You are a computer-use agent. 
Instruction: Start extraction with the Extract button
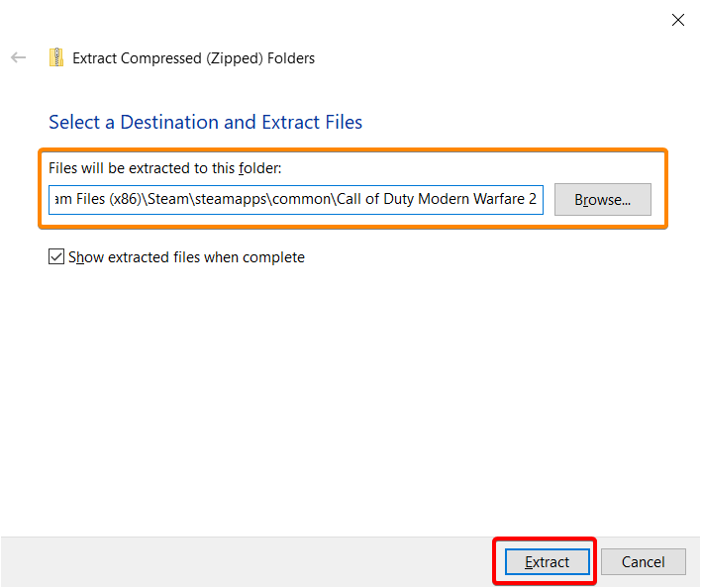[548, 561]
